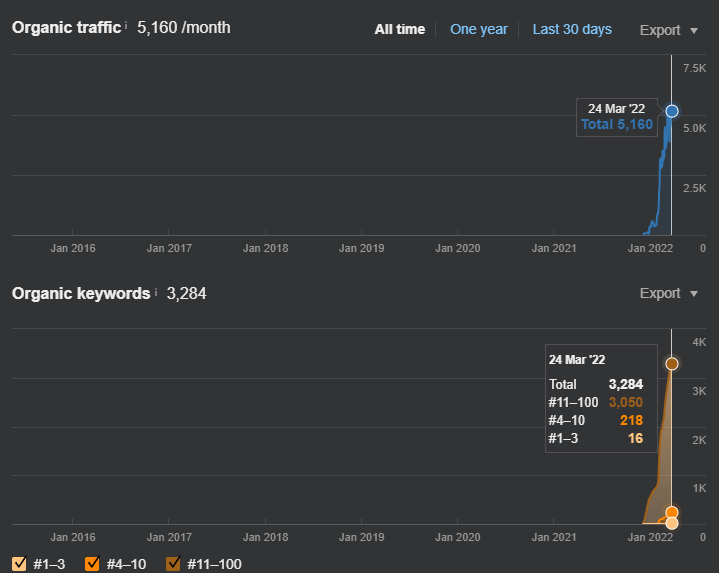Screen dimensions: 719x573
Task: Toggle the #4–10 keywords checkbox
Action: click(x=92, y=563)
